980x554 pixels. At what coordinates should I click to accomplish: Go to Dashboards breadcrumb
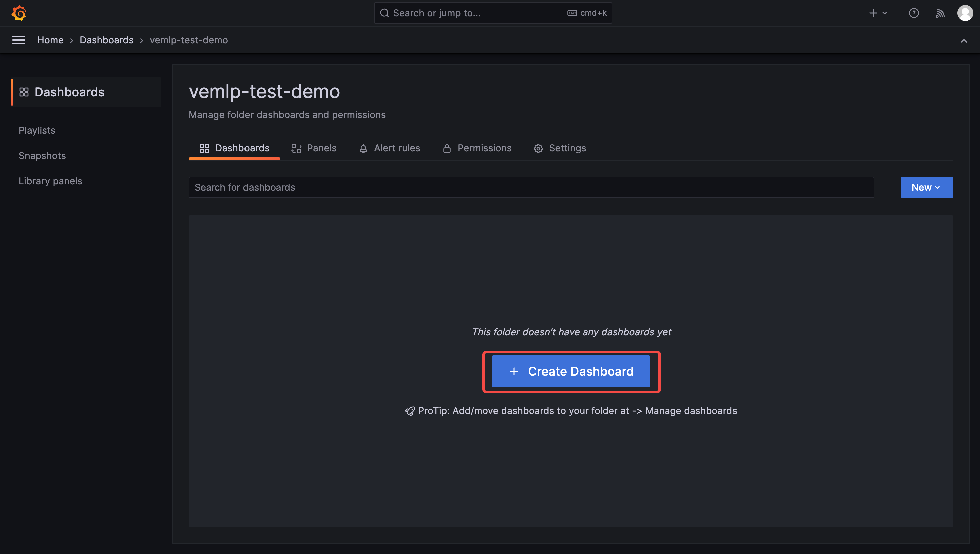[x=107, y=40]
